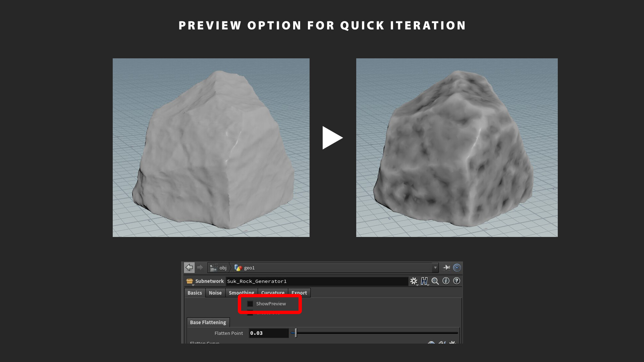Enable the ShowPreview checkbox
This screenshot has height=362, width=644.
(250, 304)
